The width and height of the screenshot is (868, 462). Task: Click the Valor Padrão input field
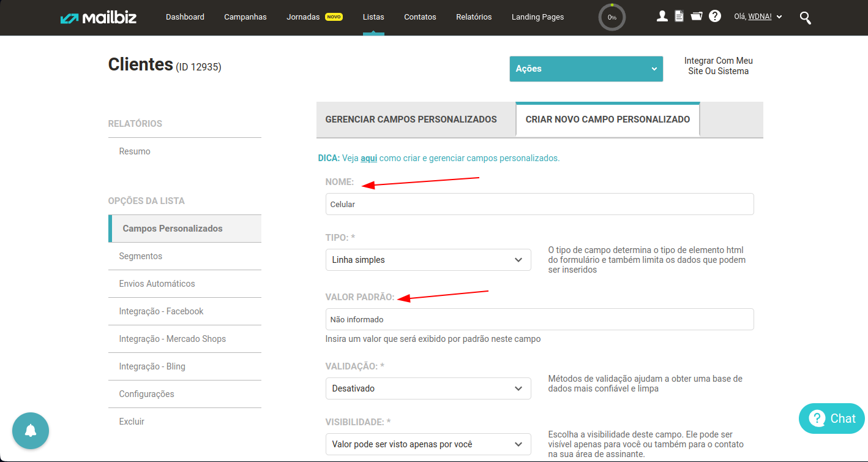click(539, 319)
